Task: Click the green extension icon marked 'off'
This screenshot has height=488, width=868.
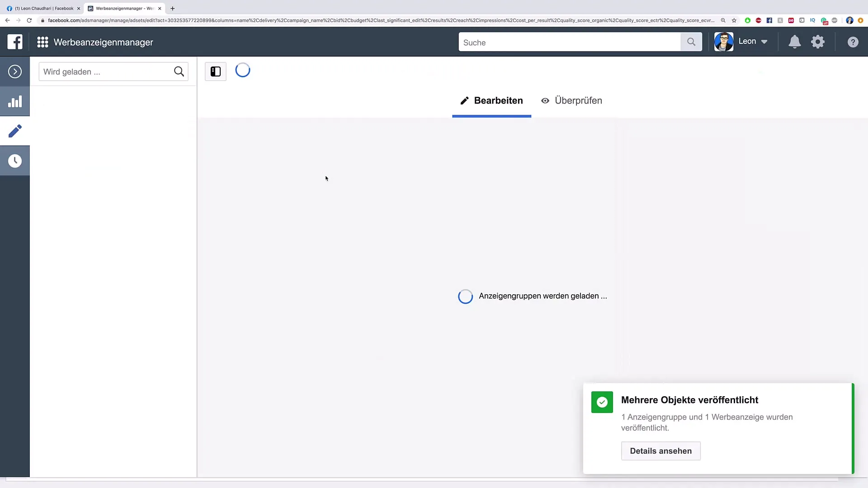Action: pyautogui.click(x=824, y=21)
